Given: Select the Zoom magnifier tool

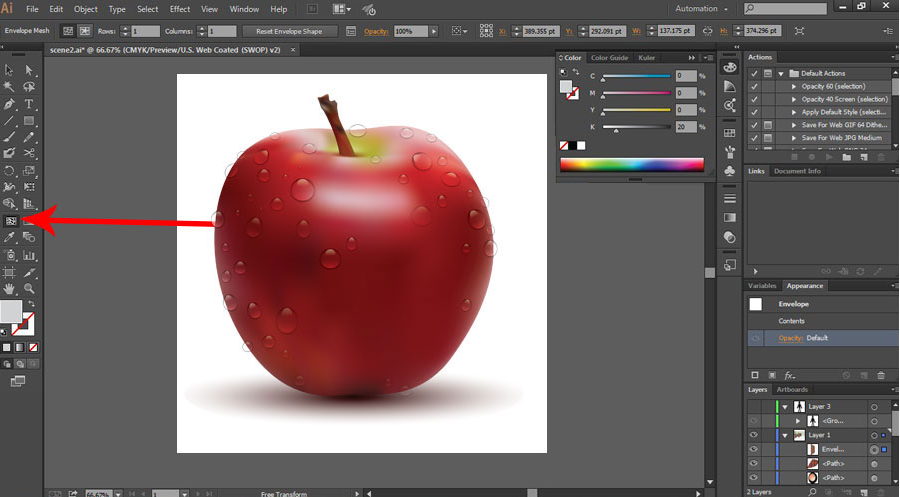Looking at the screenshot, I should pos(29,289).
